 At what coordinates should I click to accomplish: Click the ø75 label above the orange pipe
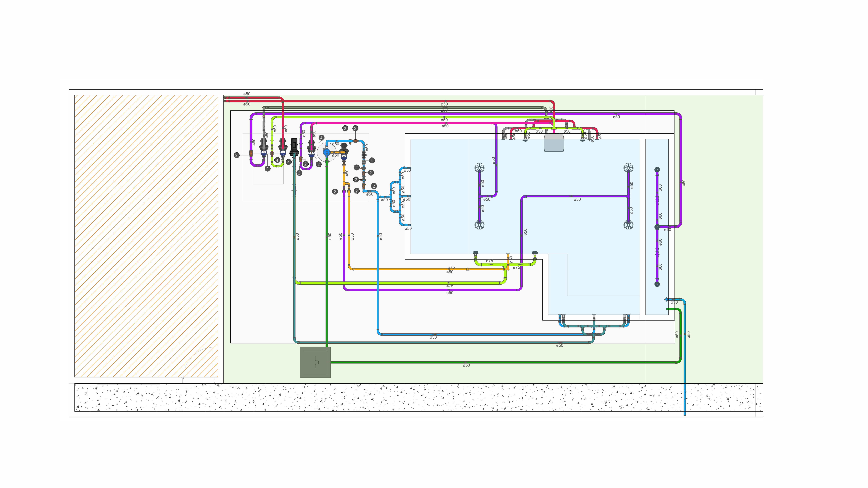(x=451, y=267)
